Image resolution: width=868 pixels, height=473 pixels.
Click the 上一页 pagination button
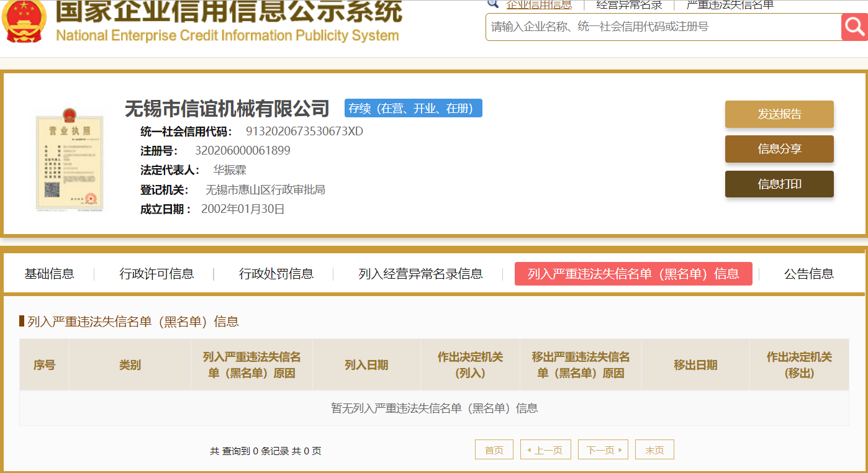tap(546, 450)
